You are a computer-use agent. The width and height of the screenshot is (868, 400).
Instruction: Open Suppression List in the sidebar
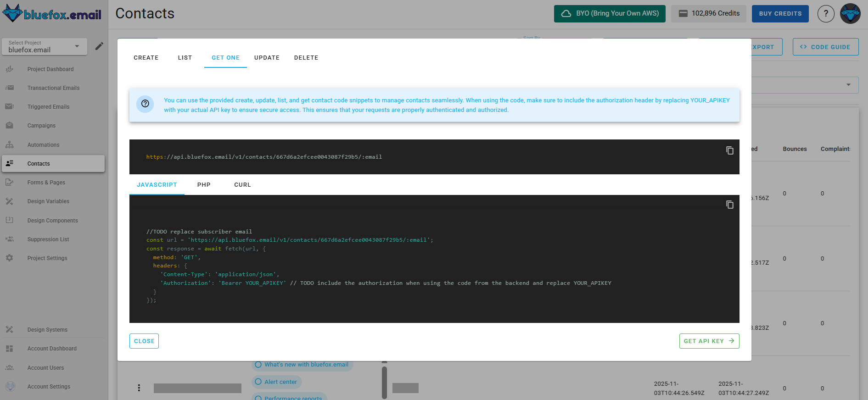48,239
